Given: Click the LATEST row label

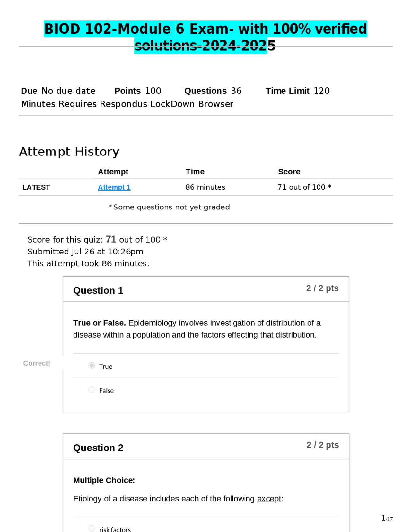Looking at the screenshot, I should pyautogui.click(x=36, y=187).
